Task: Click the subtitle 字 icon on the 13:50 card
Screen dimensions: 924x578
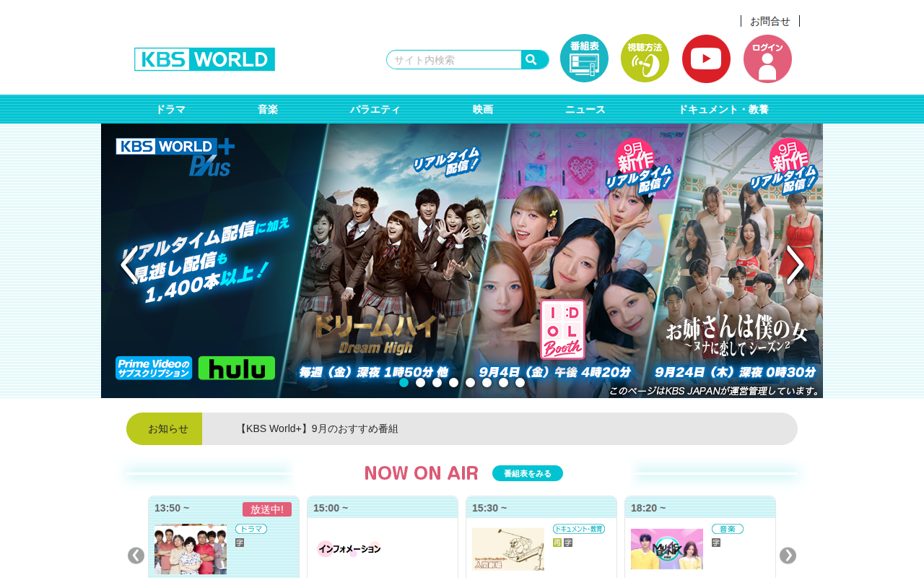Action: click(x=240, y=543)
